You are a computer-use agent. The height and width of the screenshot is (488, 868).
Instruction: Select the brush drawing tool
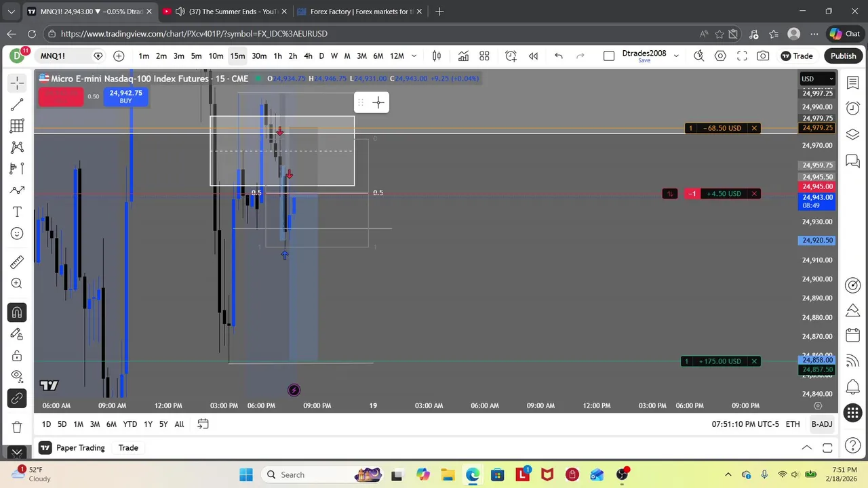[x=17, y=190]
